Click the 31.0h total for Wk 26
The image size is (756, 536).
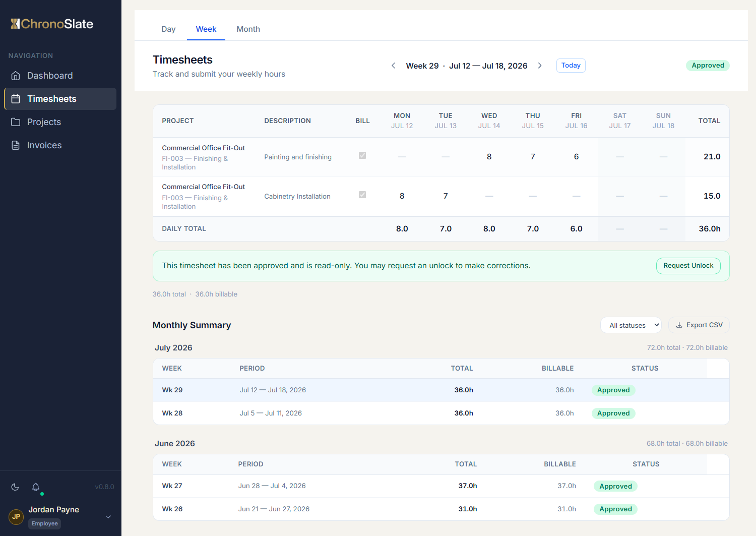tap(467, 509)
